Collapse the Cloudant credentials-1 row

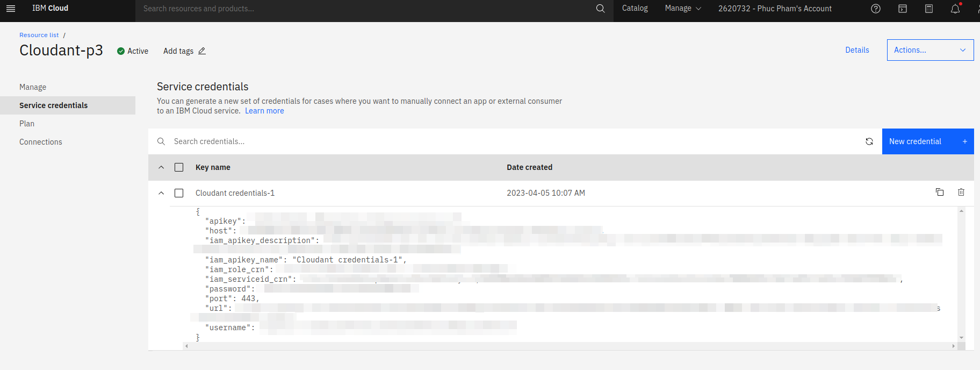tap(161, 193)
